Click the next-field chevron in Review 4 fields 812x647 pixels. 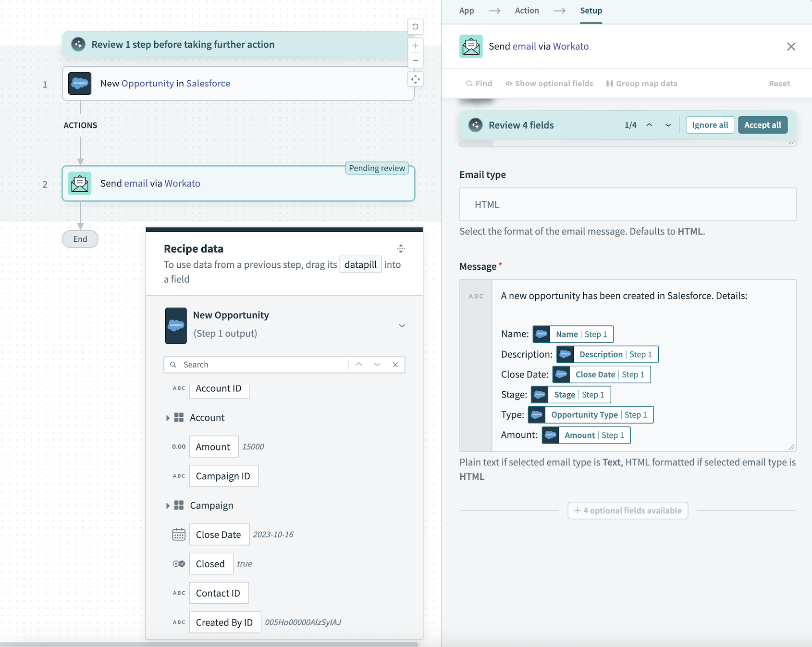pos(668,125)
